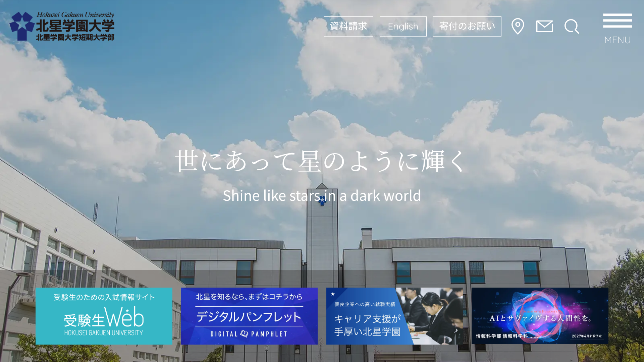Click the 資料請求 button
Image resolution: width=644 pixels, height=362 pixels.
(x=348, y=26)
